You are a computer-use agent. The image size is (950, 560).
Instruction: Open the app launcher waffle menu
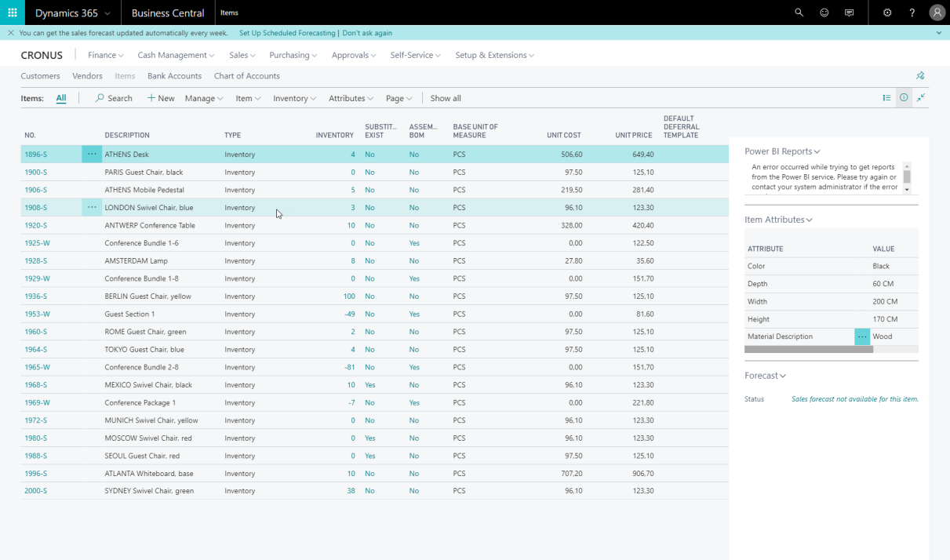click(13, 13)
